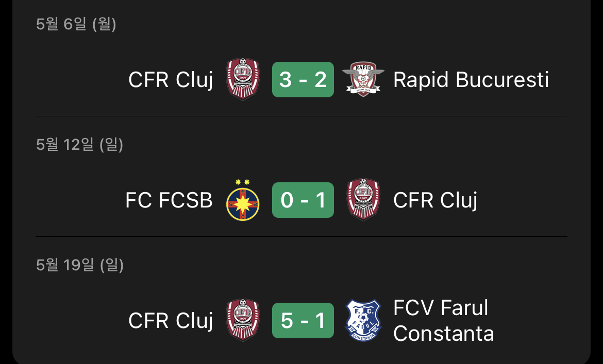Screen dimensions: 603x364
Task: Click the FCV Farul Constanta crest
Action: click(363, 320)
